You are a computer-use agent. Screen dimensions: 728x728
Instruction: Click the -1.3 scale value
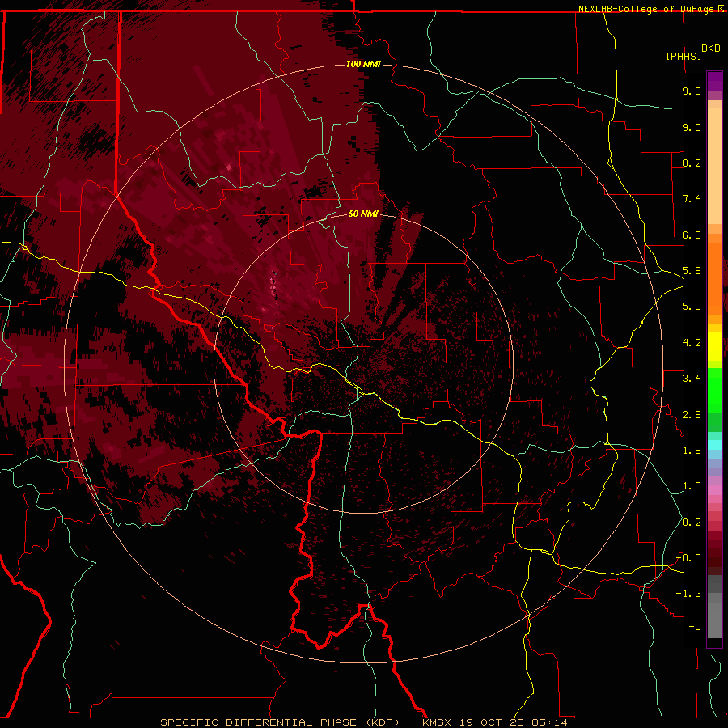tap(688, 594)
